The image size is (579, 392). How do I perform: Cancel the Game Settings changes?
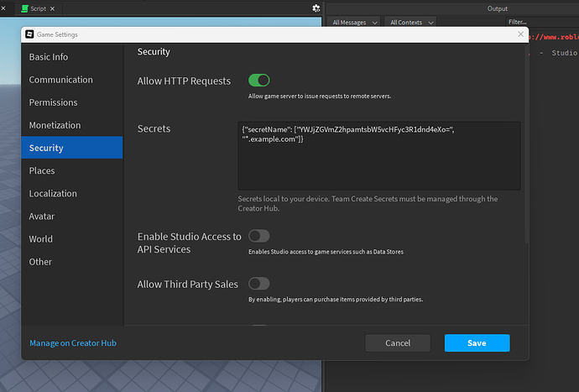pos(398,342)
